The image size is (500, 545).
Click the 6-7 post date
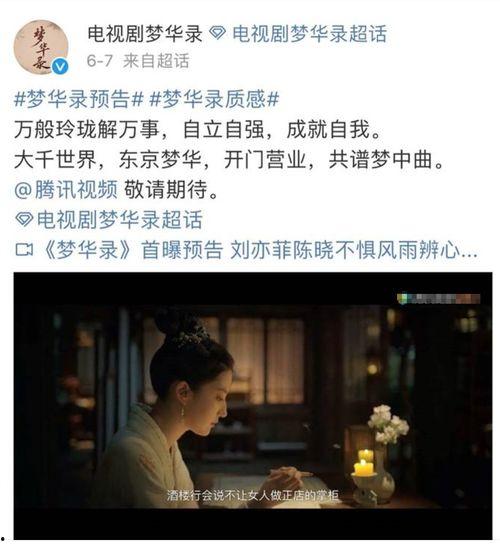click(100, 61)
